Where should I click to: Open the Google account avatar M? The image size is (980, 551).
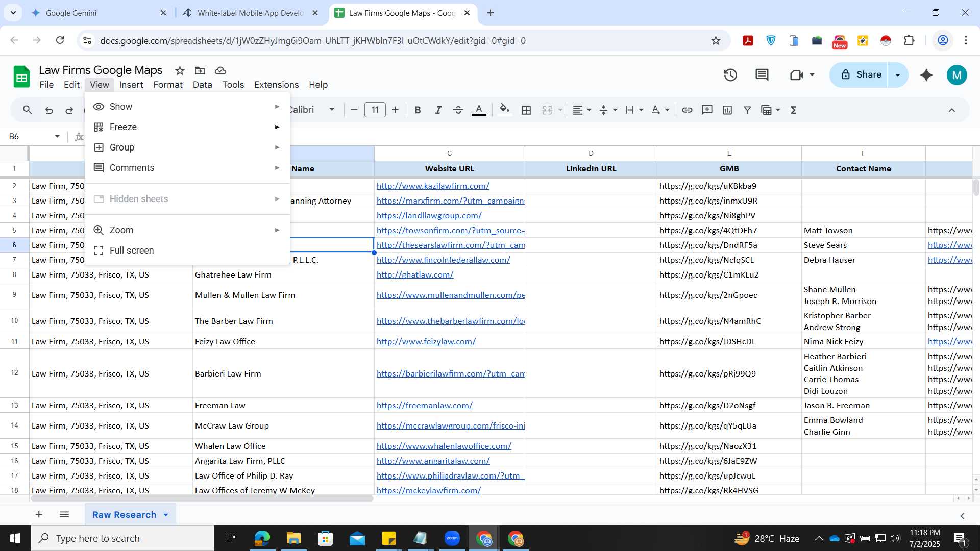point(957,75)
